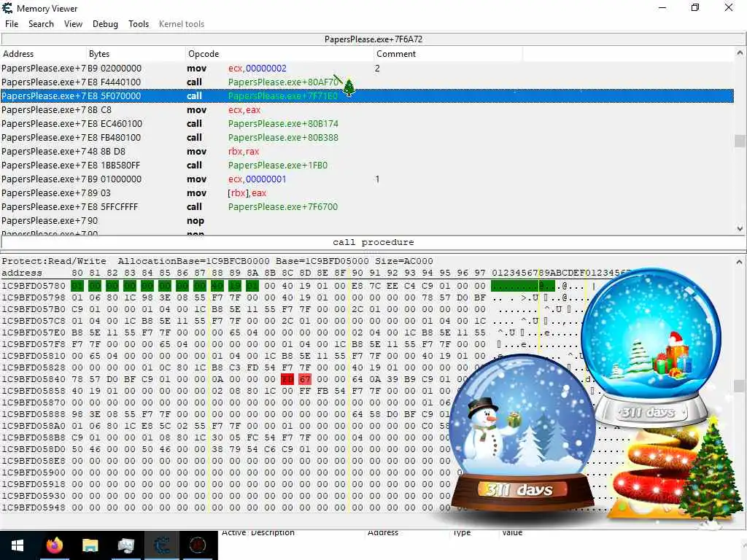
Task: Open the Debug menu
Action: pos(105,24)
